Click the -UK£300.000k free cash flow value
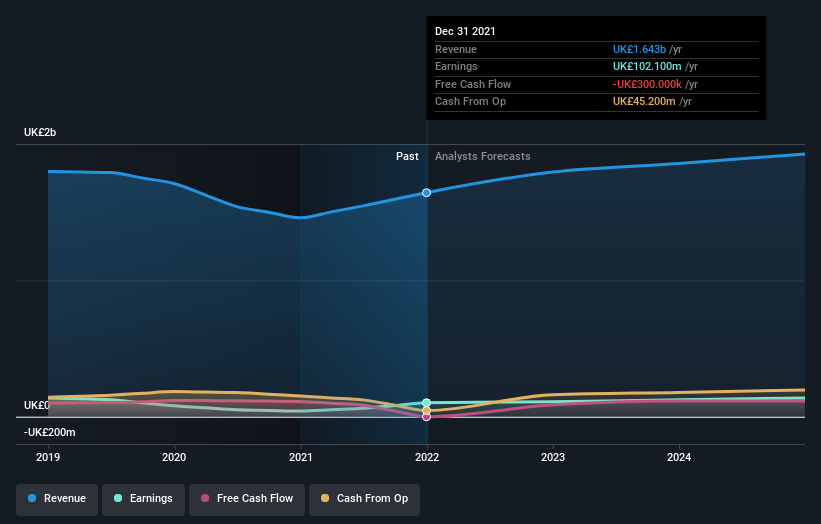 pos(647,84)
